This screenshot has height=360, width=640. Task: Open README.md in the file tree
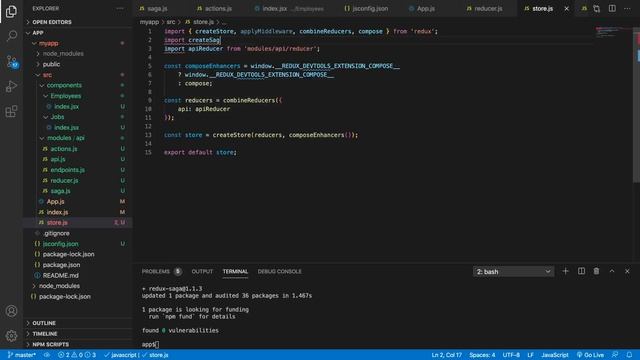coord(60,276)
